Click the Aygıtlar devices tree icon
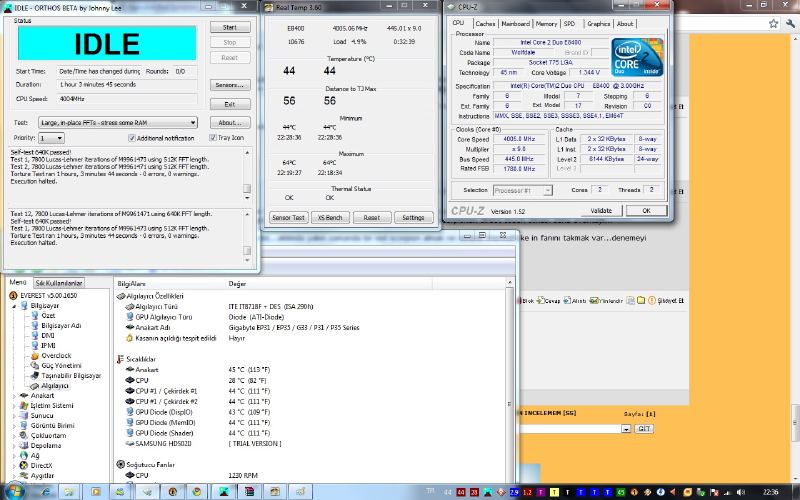Screen dimensions: 800x500 pyautogui.click(x=23, y=476)
